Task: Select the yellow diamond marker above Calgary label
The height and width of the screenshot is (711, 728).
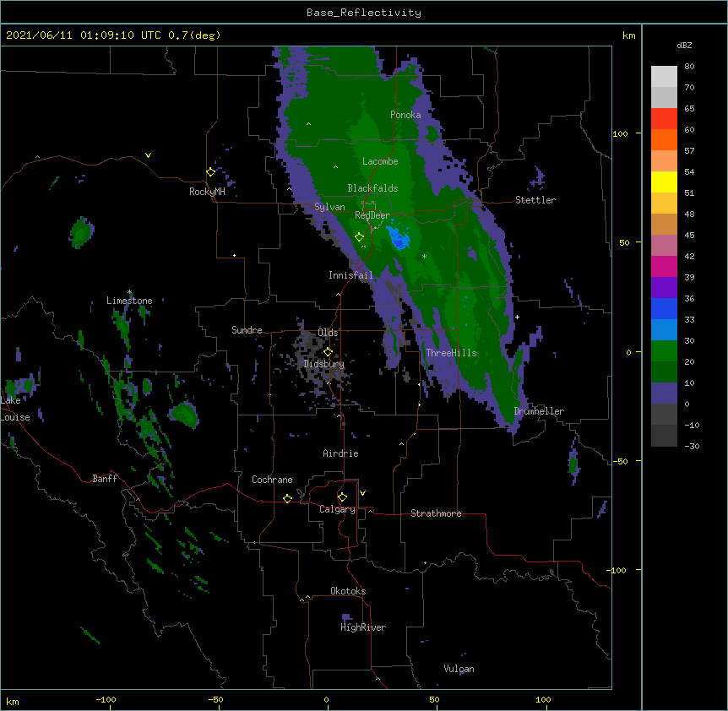Action: point(342,497)
